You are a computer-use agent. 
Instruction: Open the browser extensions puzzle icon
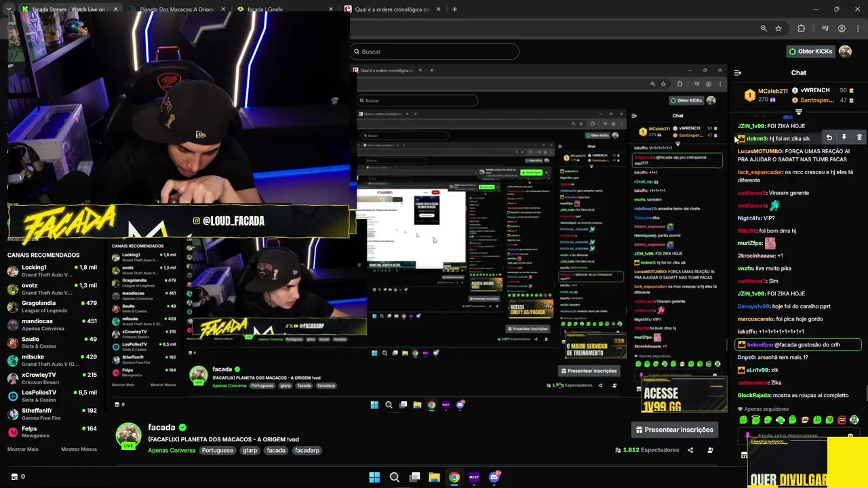[801, 28]
